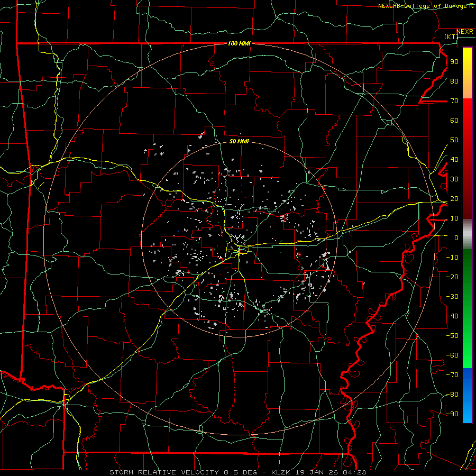Click the 50 value on the velocity scale
Image resolution: width=476 pixels, height=476 pixels.
pos(454,140)
